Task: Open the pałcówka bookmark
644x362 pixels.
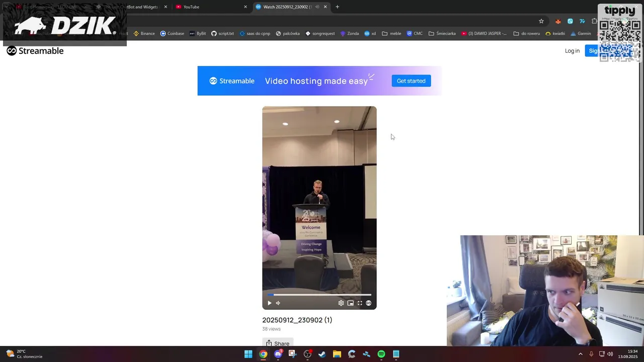Action: [x=288, y=34]
